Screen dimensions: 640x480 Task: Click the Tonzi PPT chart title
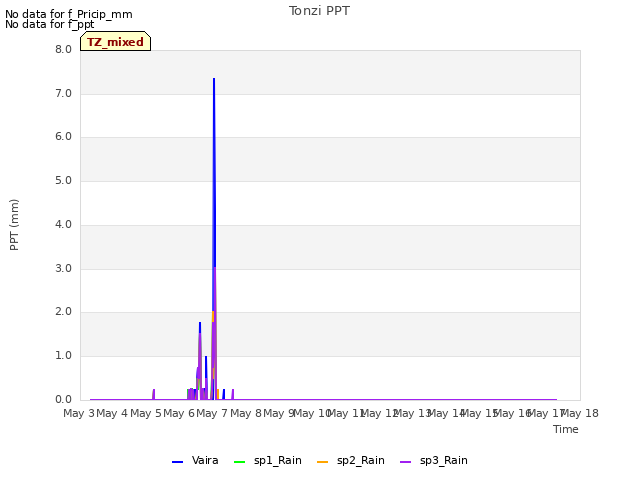coord(319,11)
